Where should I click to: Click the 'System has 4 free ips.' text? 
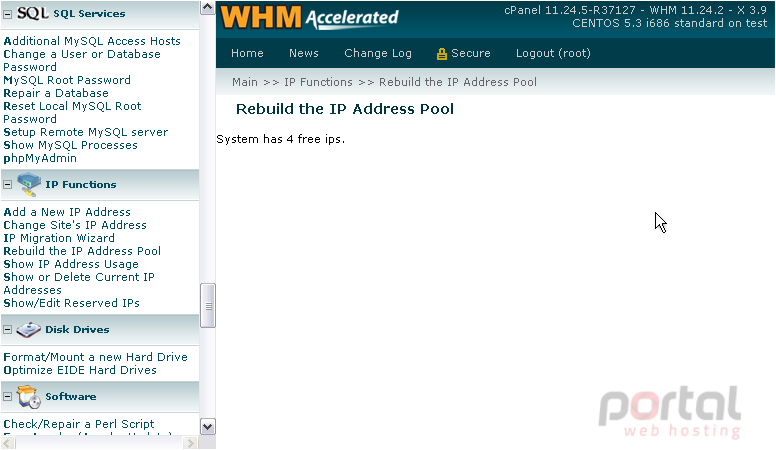click(x=281, y=140)
